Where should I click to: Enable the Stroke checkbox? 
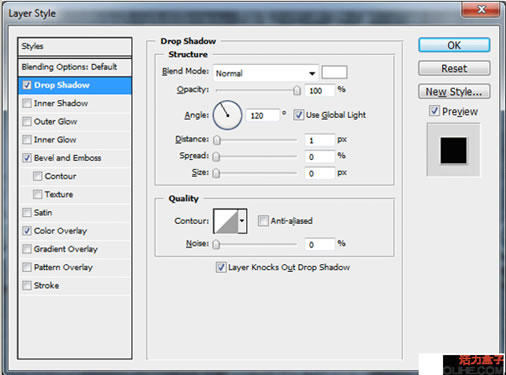[27, 285]
